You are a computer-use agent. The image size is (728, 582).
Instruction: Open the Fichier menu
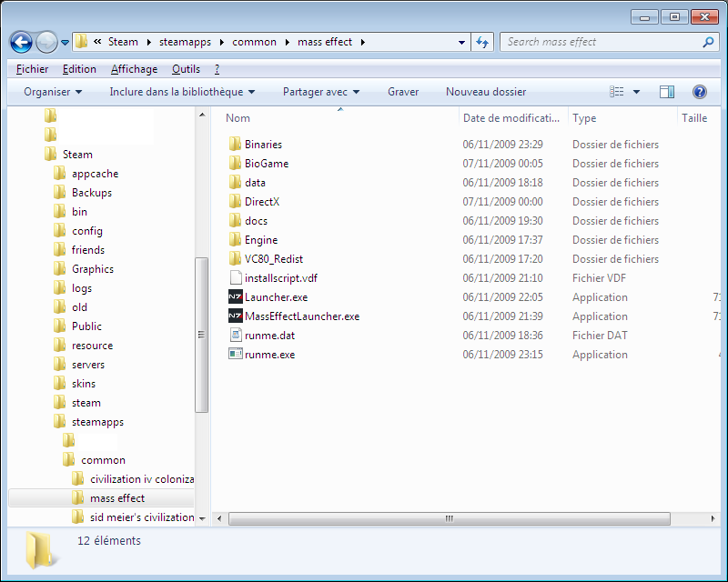click(32, 69)
